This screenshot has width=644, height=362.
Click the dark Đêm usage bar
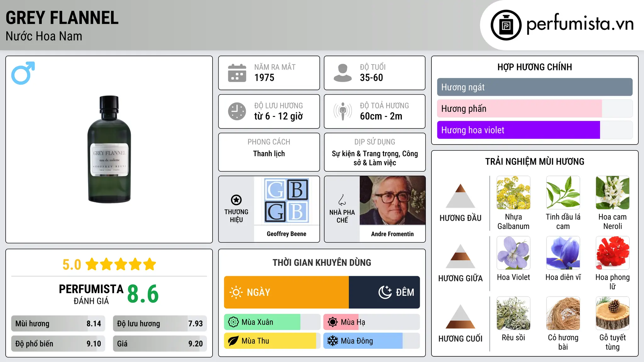tap(384, 292)
